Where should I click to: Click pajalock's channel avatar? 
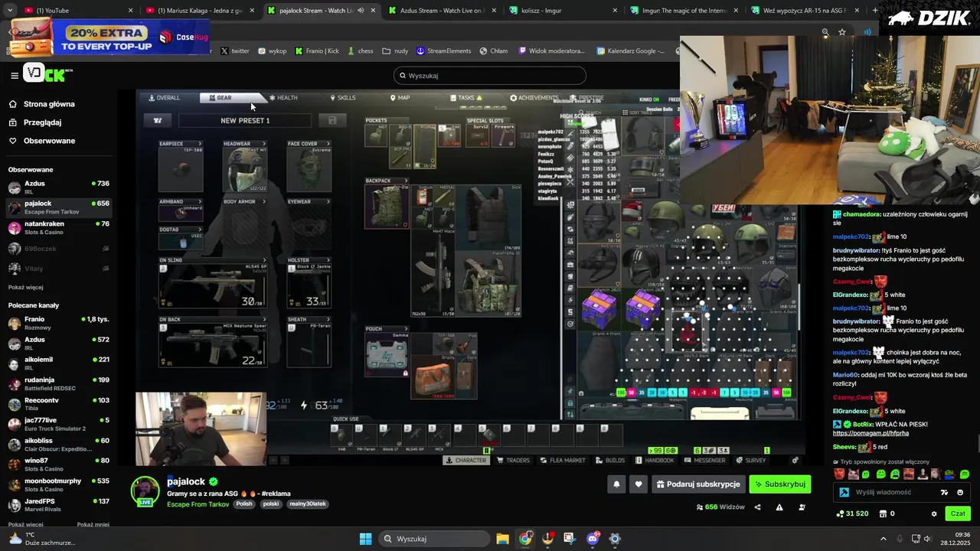coord(145,491)
